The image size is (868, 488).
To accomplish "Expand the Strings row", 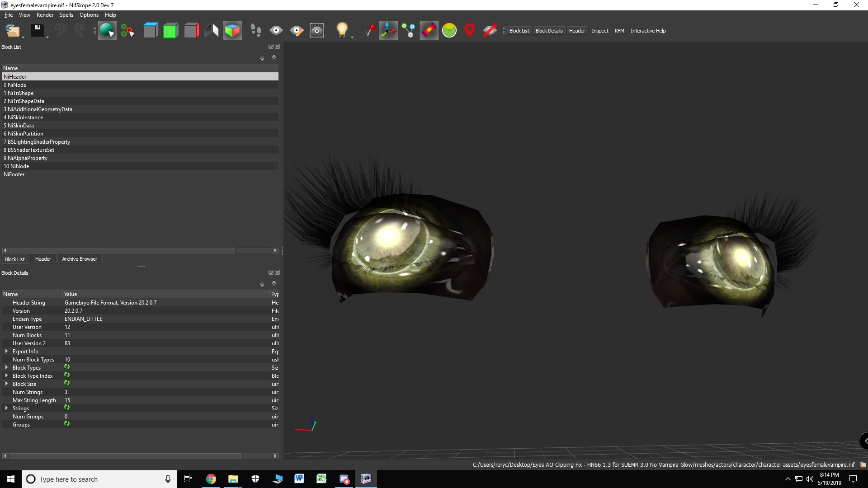I will 6,408.
